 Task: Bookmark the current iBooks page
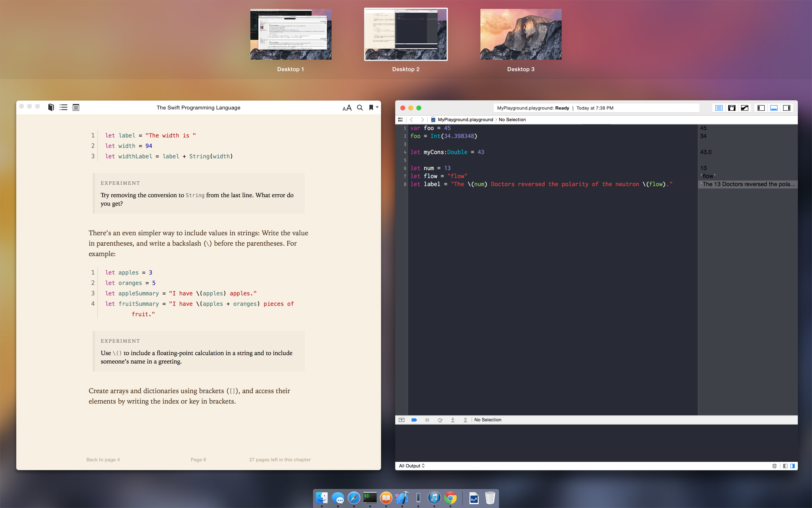click(371, 108)
